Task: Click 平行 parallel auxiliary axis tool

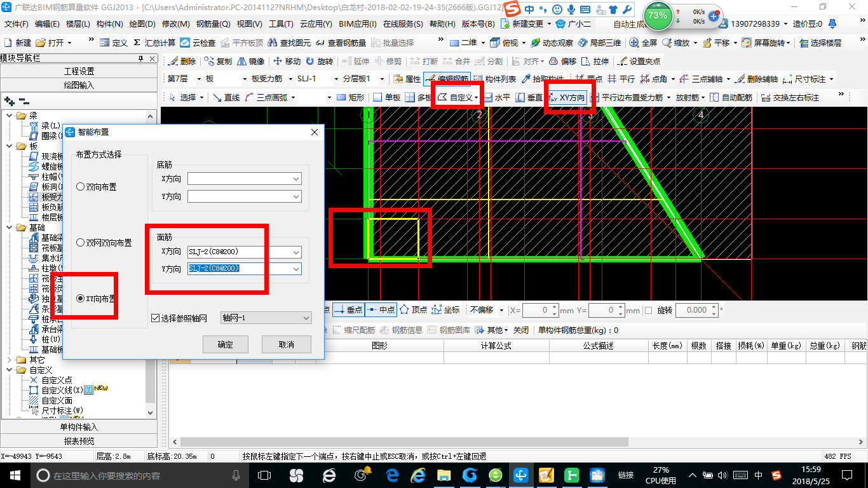Action: tap(621, 79)
